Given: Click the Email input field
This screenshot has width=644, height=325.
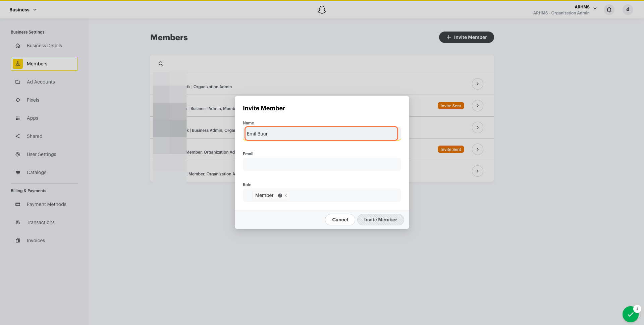Looking at the screenshot, I should pos(322,164).
